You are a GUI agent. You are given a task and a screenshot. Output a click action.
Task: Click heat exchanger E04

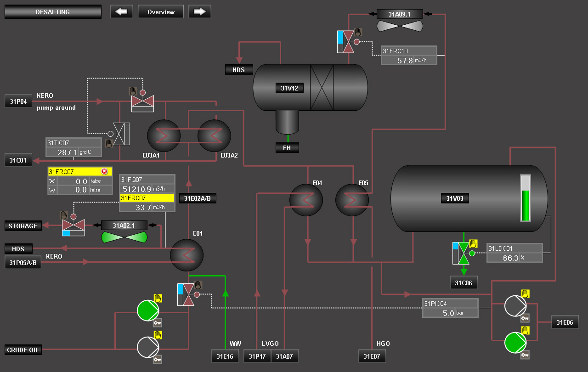point(306,200)
